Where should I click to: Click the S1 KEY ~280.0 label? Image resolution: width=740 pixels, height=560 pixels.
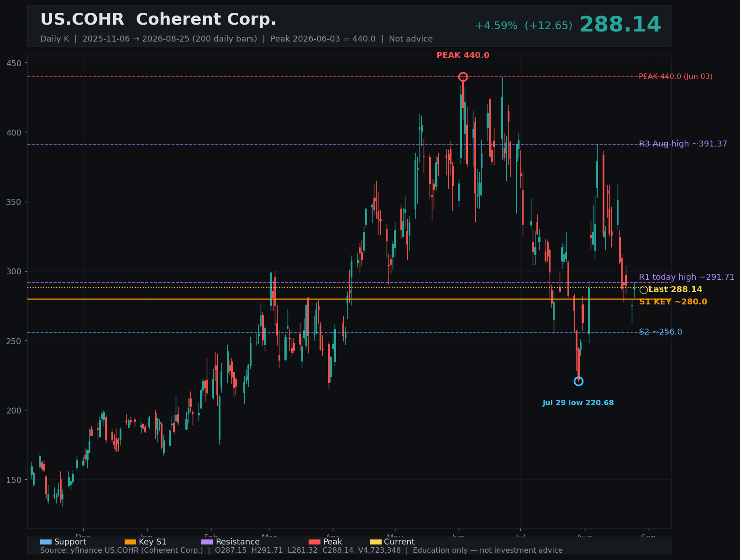click(673, 302)
